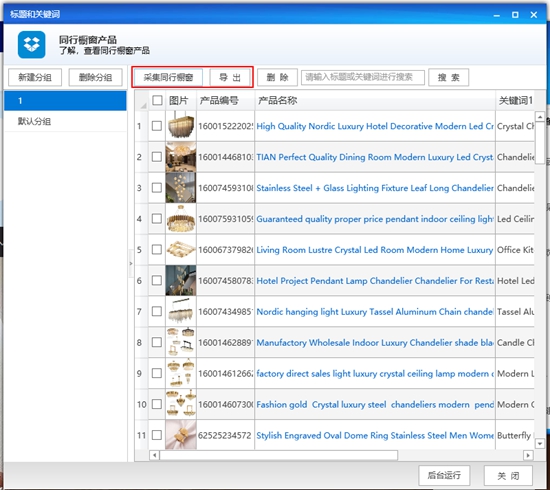Click the scroll down arrow of the table

point(540,444)
